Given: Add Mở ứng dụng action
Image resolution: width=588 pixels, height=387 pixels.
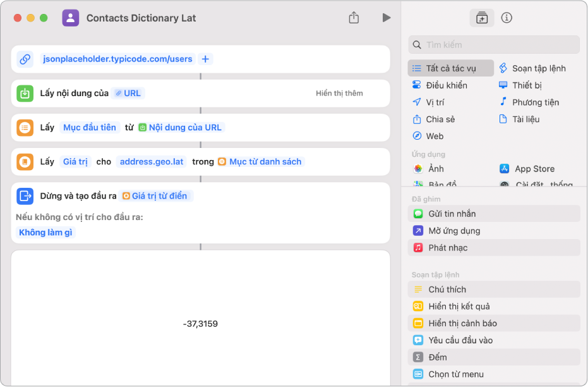Looking at the screenshot, I should point(494,231).
